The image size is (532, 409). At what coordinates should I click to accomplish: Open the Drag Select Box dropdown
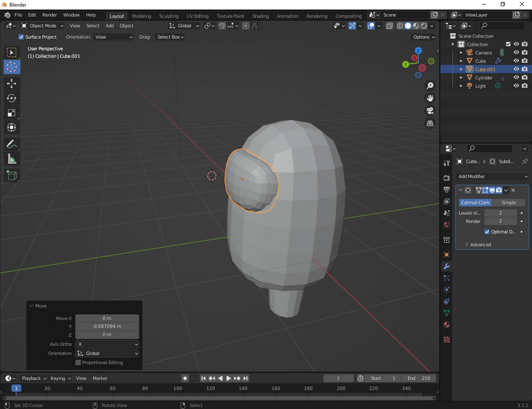coord(170,37)
